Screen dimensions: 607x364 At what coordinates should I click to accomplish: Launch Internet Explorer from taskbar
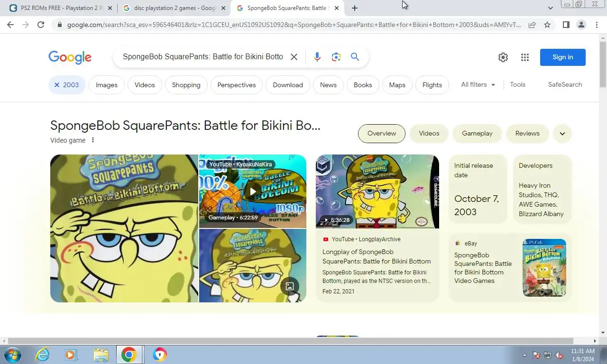coord(43,355)
